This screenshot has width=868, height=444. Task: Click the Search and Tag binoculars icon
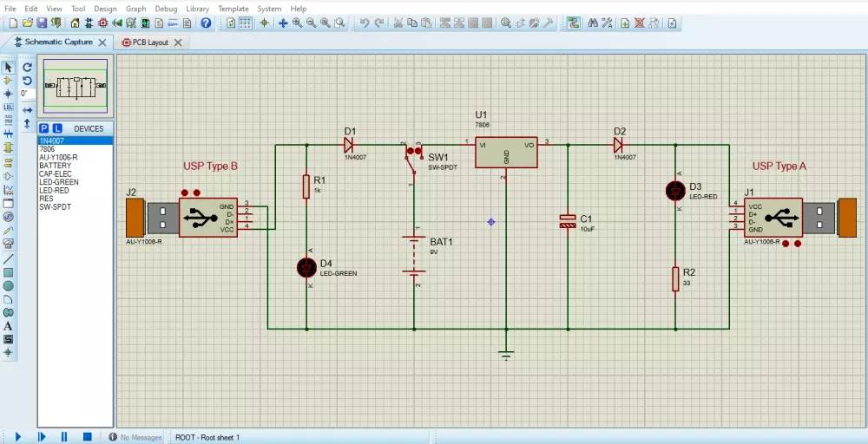[x=592, y=23]
